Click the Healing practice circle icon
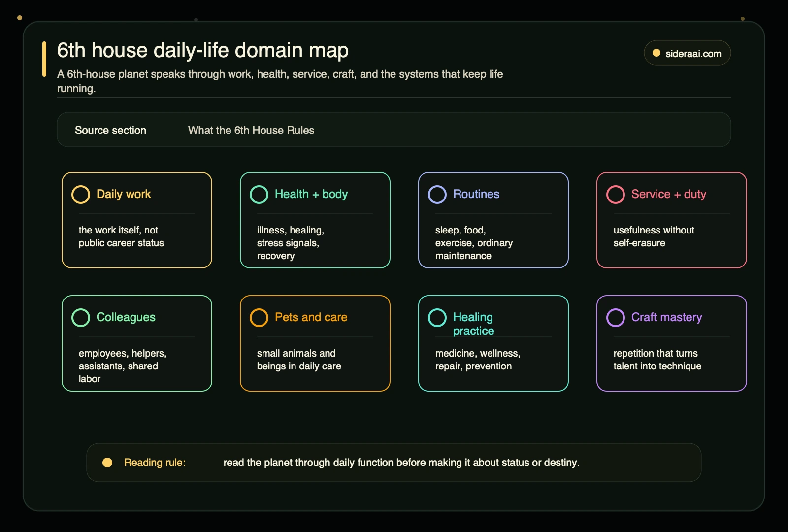788x532 pixels. pos(437,318)
